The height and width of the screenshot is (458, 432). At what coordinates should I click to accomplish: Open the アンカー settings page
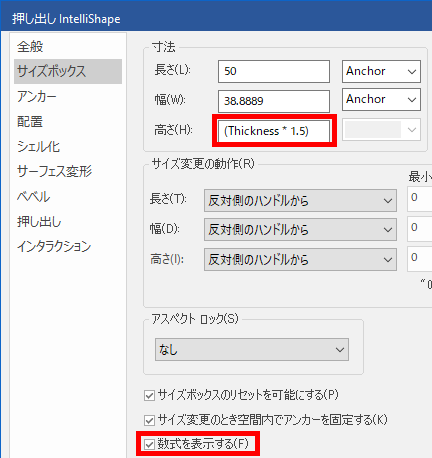click(37, 97)
